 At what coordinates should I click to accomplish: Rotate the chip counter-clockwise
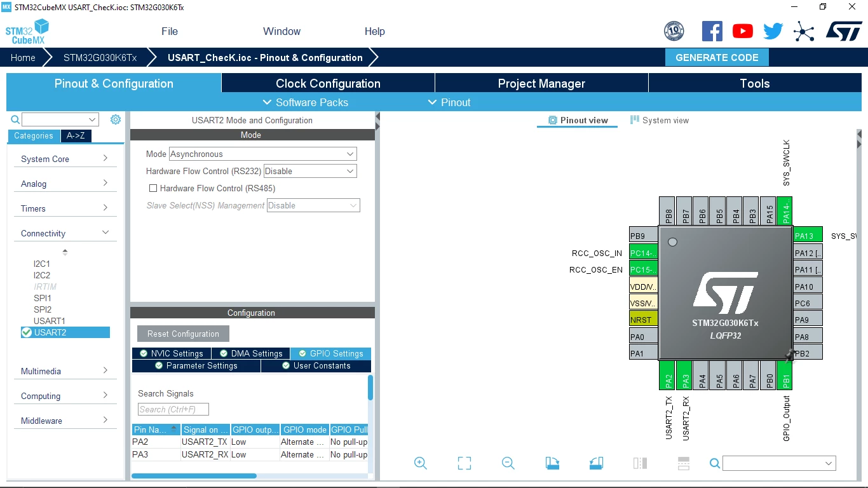(596, 463)
